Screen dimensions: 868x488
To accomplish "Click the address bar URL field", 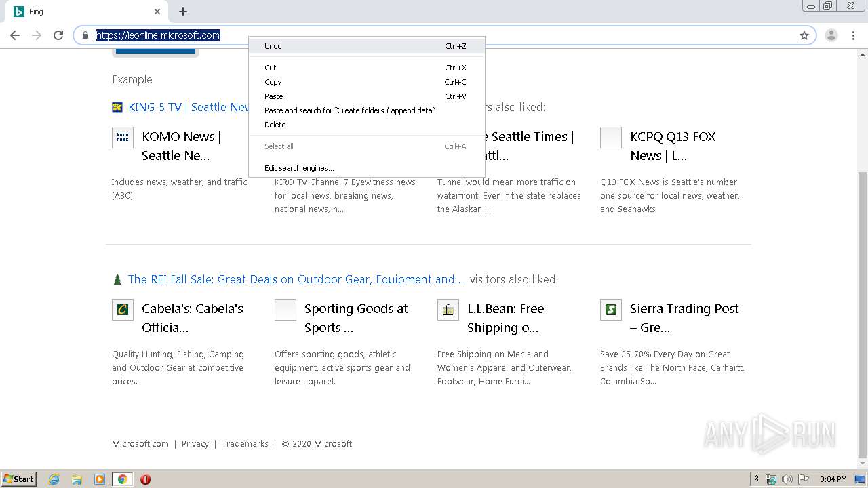I will [x=444, y=35].
